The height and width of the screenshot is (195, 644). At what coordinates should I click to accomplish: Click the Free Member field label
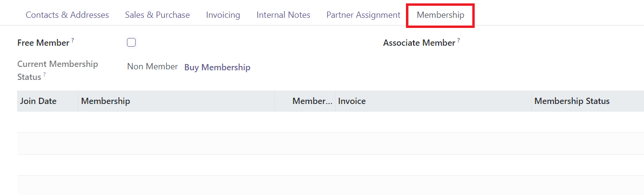click(43, 43)
